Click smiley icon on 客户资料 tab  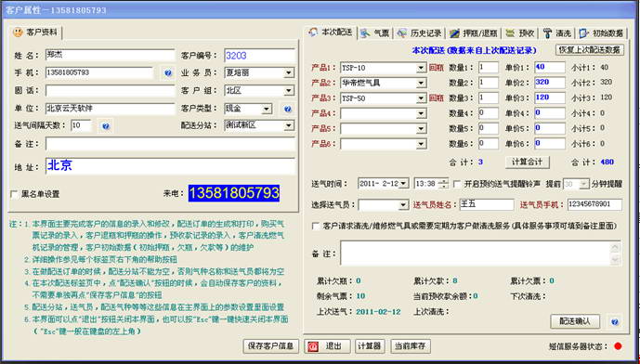[x=18, y=32]
